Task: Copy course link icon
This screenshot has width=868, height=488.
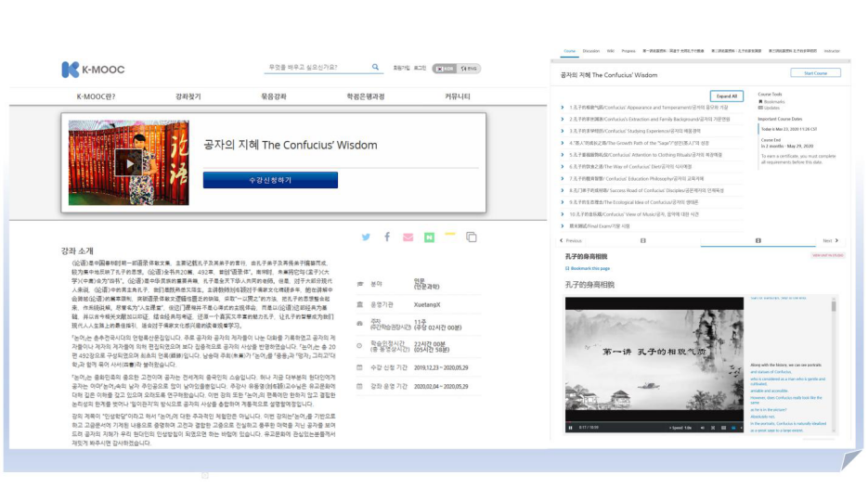Action: click(471, 237)
